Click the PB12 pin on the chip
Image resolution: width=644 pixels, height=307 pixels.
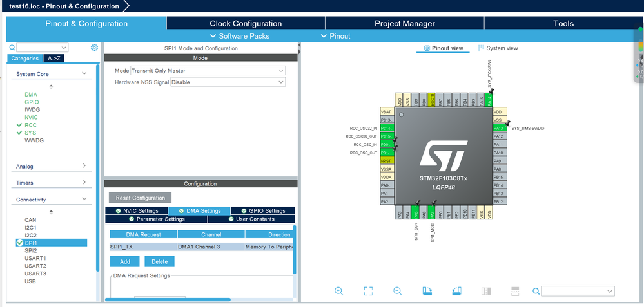(500, 201)
